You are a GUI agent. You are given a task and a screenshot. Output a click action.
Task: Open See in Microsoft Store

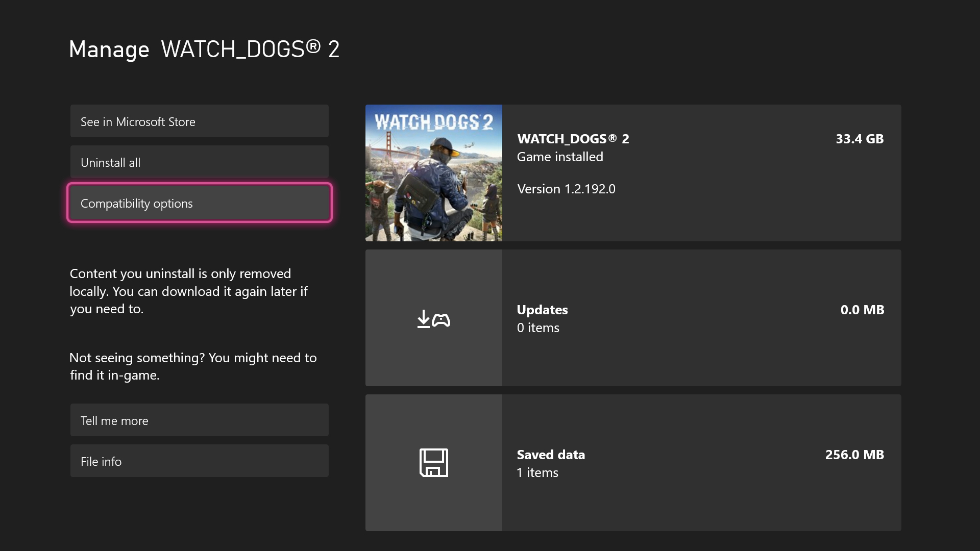(x=200, y=121)
